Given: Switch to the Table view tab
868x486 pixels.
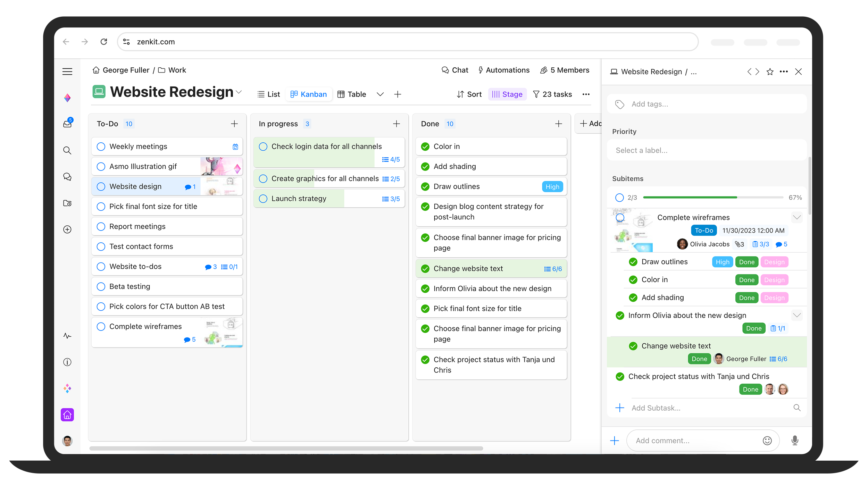Looking at the screenshot, I should coord(352,94).
